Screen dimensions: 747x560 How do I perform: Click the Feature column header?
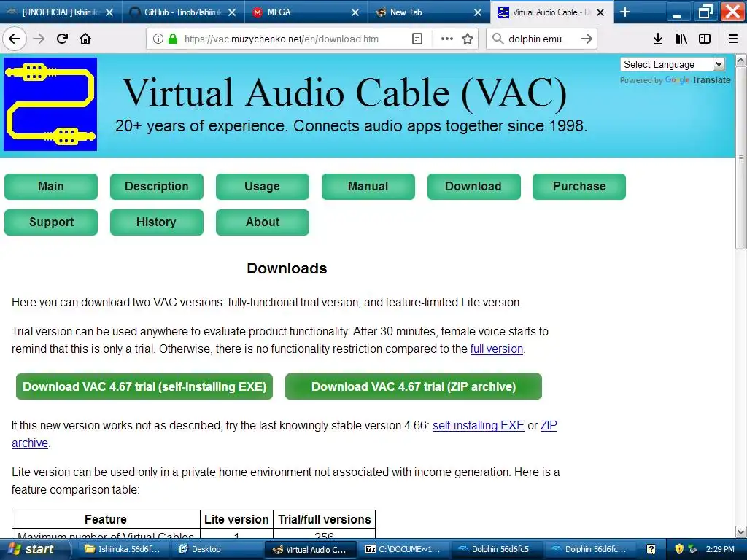tap(106, 519)
